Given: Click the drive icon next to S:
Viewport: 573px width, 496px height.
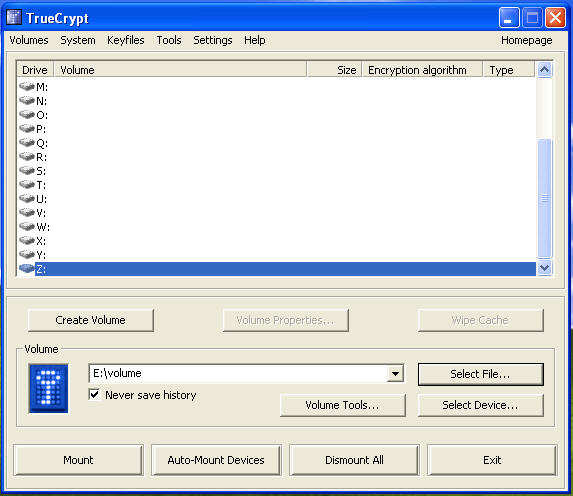Looking at the screenshot, I should pos(26,171).
